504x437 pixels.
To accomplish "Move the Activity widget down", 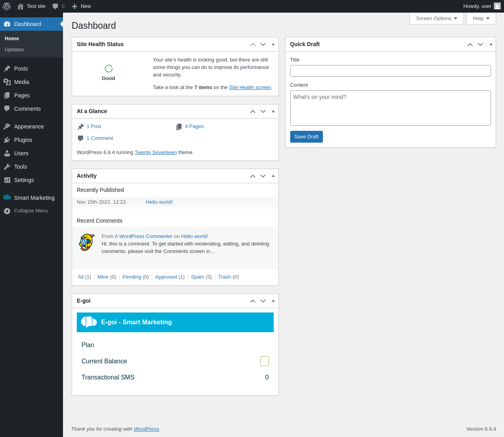I will 263,176.
